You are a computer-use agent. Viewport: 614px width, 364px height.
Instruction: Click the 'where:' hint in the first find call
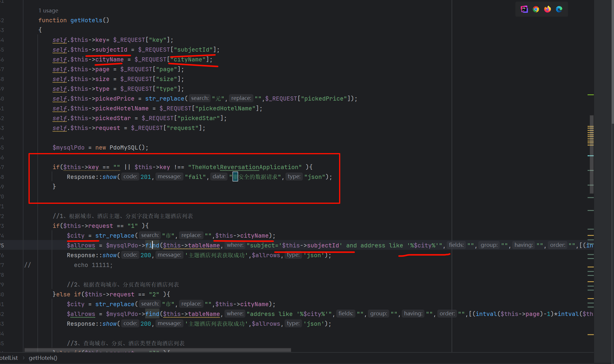point(235,245)
